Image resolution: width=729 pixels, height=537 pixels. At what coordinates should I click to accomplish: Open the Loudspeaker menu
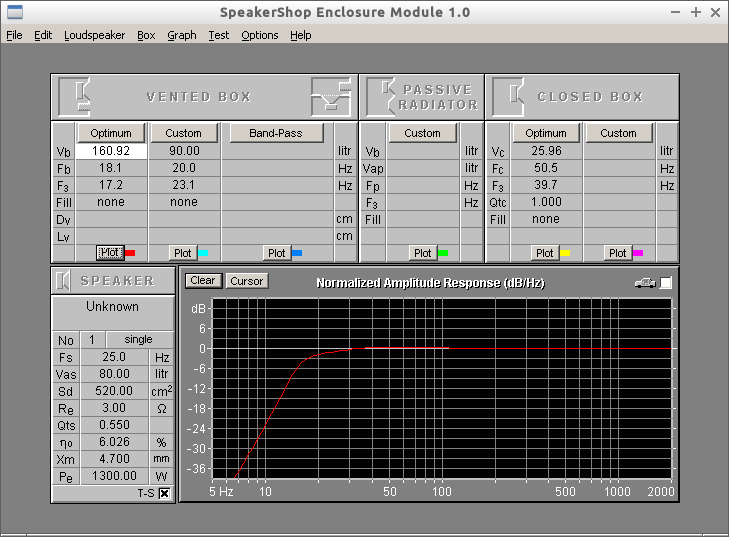click(x=94, y=35)
